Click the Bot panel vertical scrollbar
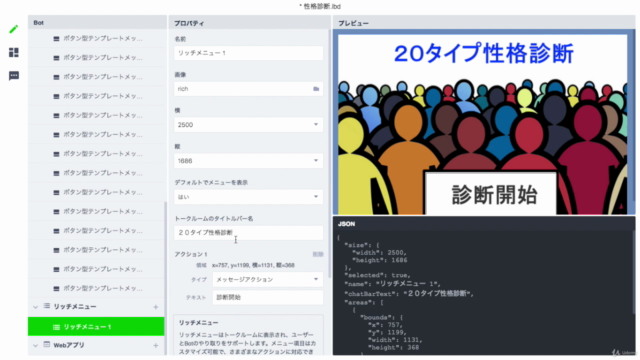The height and width of the screenshot is (360, 640). (165, 278)
